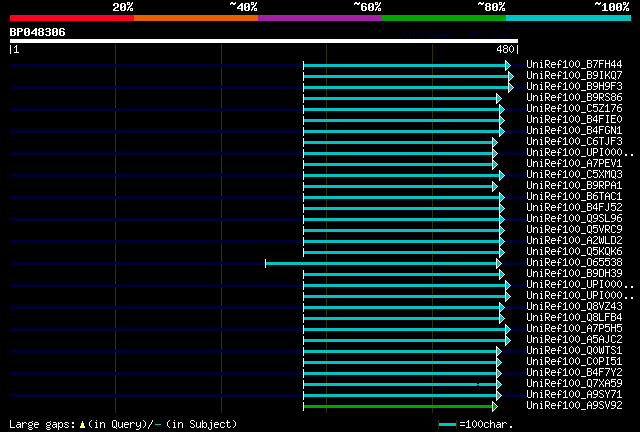Select the UniRef100_A5AJC2 label
The width and height of the screenshot is (640, 432).
pos(574,340)
